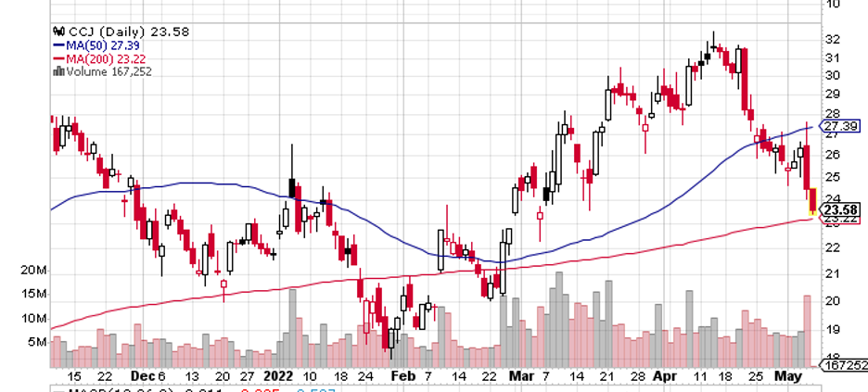Click the yellow-highlighted latest candlestick
Image resolution: width=868 pixels, height=392 pixels.
[x=812, y=201]
